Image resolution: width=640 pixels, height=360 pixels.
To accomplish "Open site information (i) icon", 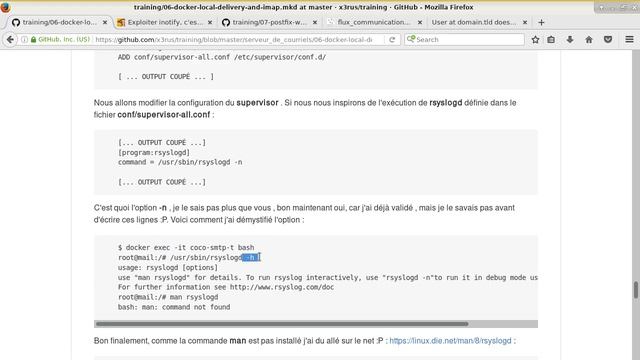I will tap(24, 40).
